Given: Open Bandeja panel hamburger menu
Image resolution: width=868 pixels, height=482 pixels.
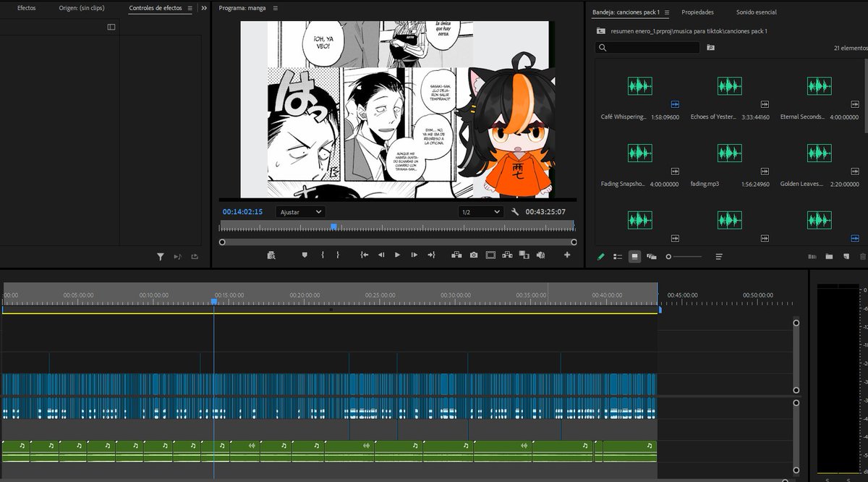Looking at the screenshot, I should 666,12.
